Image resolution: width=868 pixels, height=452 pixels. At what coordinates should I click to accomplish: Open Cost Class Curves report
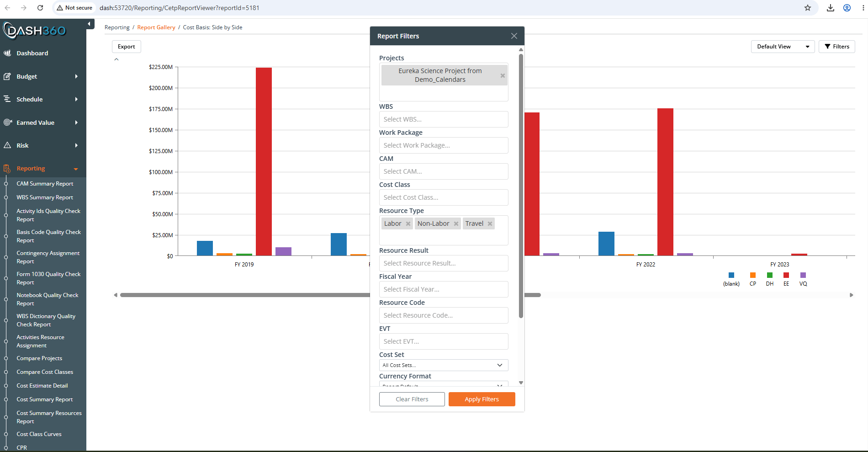[39, 434]
